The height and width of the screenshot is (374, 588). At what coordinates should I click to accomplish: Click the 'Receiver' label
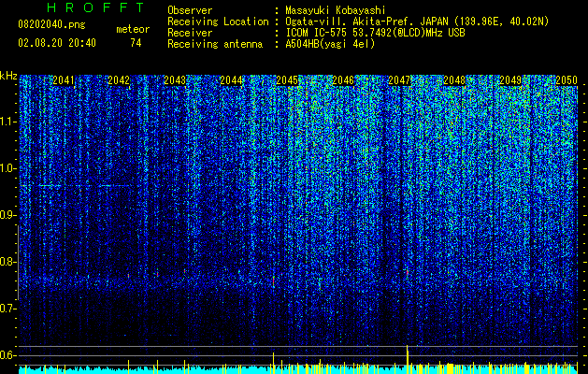click(x=190, y=33)
